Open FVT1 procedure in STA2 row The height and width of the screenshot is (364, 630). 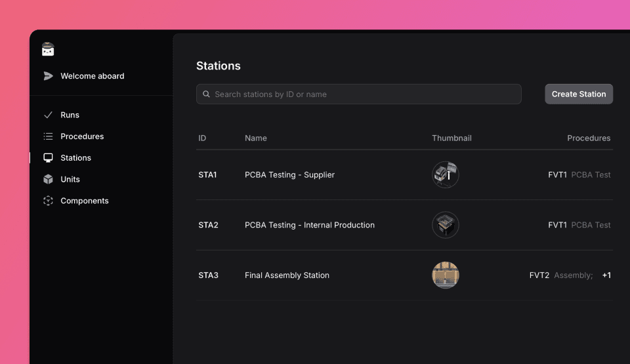579,225
